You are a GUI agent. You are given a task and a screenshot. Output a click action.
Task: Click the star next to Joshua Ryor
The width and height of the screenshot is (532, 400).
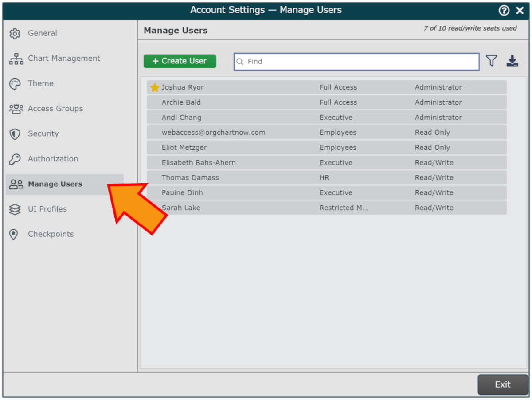[x=155, y=88]
